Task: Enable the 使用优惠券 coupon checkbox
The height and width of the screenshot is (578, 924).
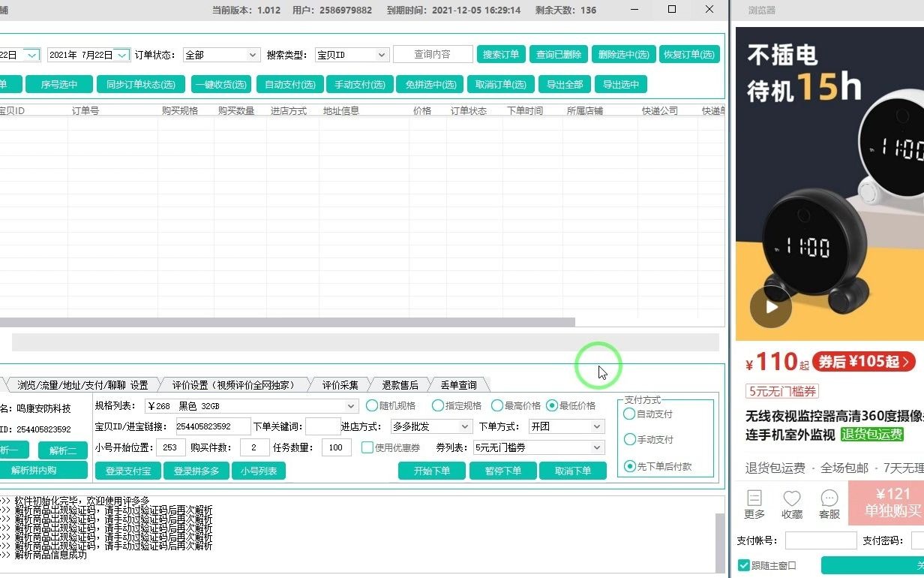Action: pyautogui.click(x=367, y=447)
